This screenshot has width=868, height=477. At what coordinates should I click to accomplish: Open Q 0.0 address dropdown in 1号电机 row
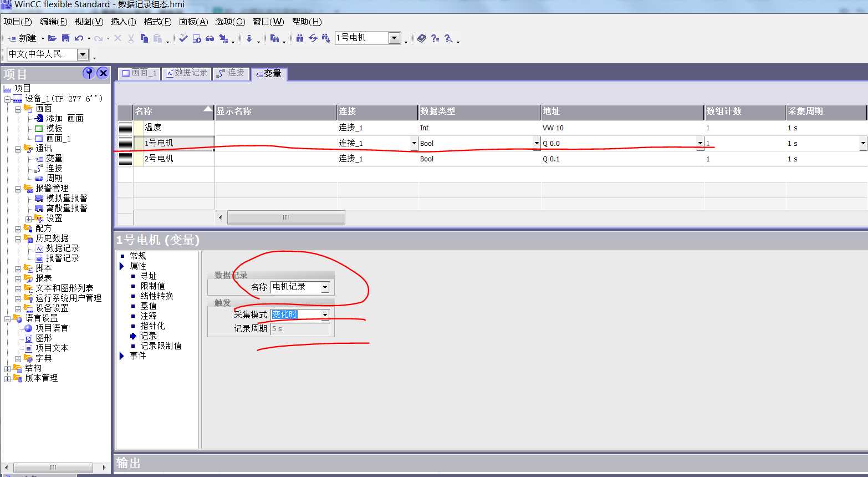tap(700, 143)
